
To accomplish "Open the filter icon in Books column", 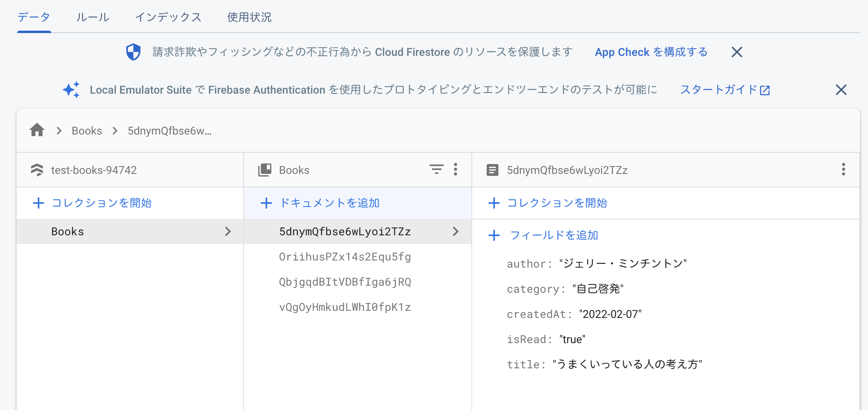I will (x=436, y=169).
